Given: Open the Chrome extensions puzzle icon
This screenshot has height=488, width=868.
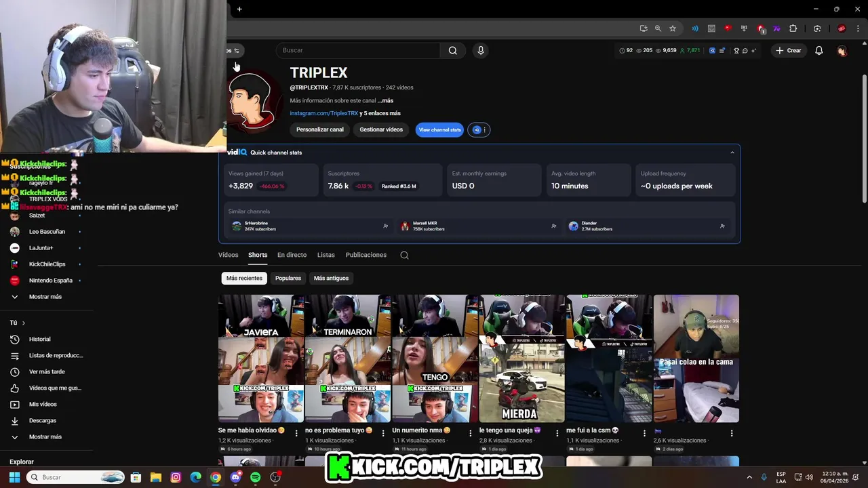Looking at the screenshot, I should pos(793,28).
